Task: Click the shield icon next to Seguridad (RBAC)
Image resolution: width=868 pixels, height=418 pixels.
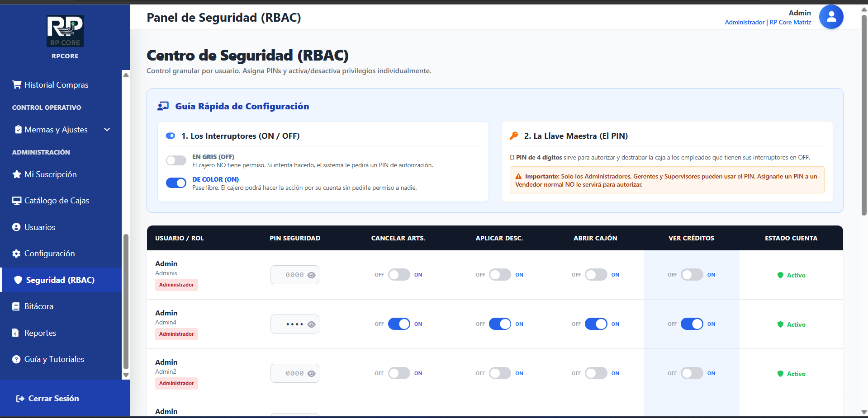Action: point(18,280)
